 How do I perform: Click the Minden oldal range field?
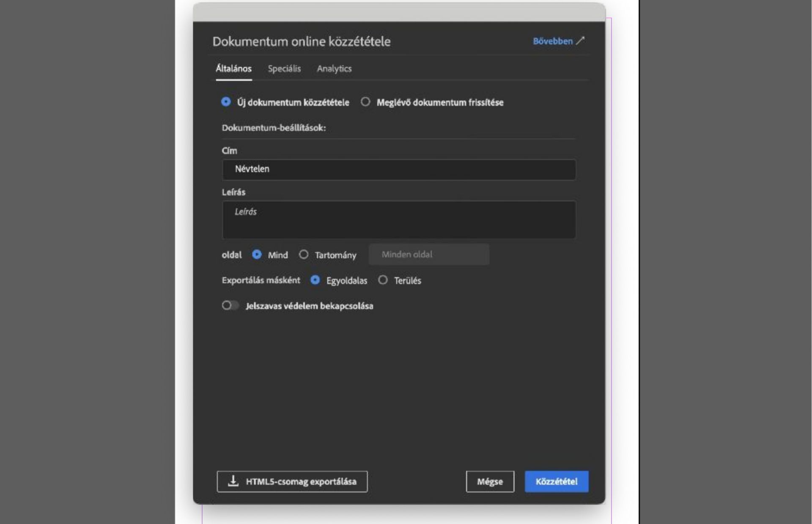[x=428, y=254]
